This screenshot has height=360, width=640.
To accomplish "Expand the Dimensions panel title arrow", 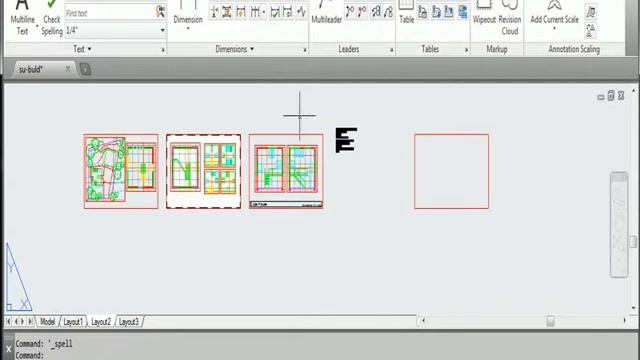I will 252,49.
